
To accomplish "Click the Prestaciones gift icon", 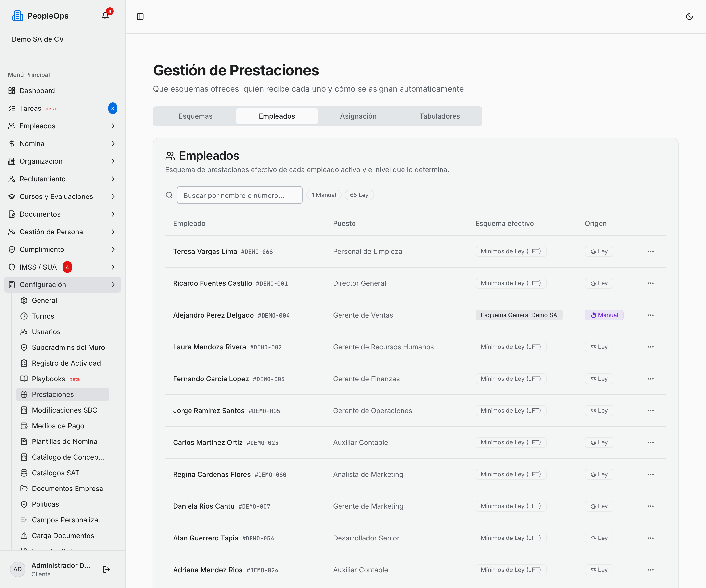I will coord(24,394).
